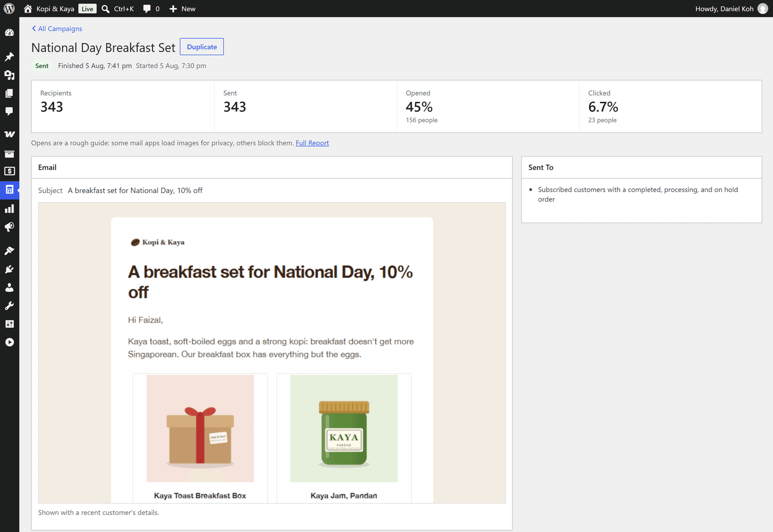Open Users person icon

(x=9, y=288)
